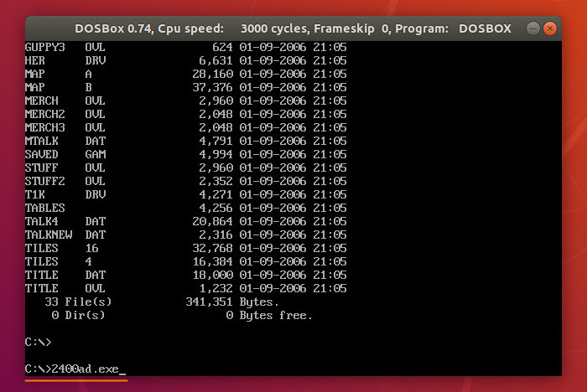Image resolution: width=587 pixels, height=392 pixels.
Task: Select the file size 37,376 of MAP B
Action: [212, 87]
